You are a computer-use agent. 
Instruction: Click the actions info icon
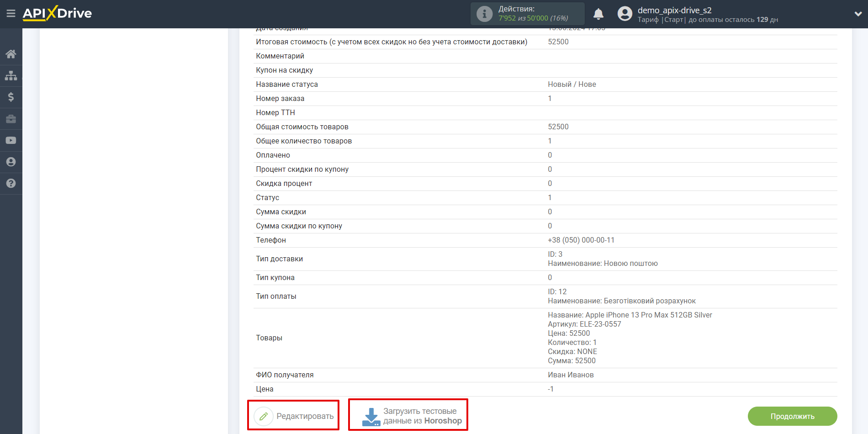484,14
